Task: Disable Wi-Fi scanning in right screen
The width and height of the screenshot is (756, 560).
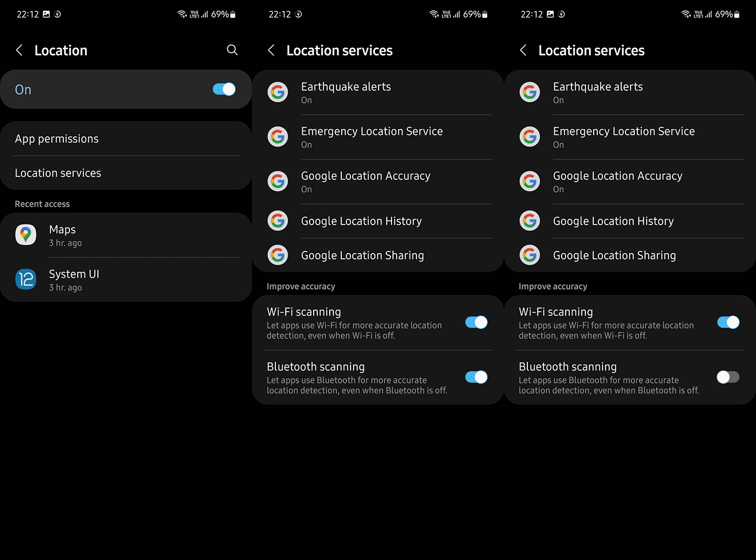Action: pyautogui.click(x=728, y=323)
